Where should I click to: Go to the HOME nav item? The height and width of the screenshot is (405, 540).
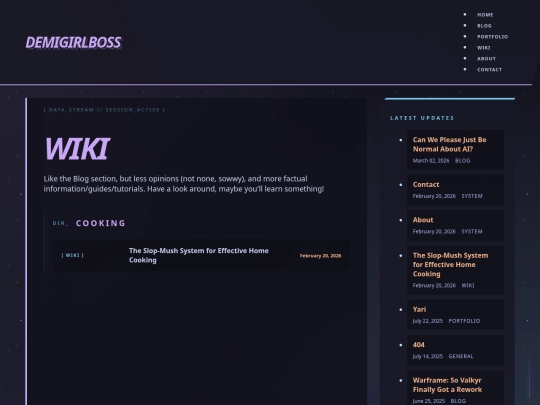point(485,15)
